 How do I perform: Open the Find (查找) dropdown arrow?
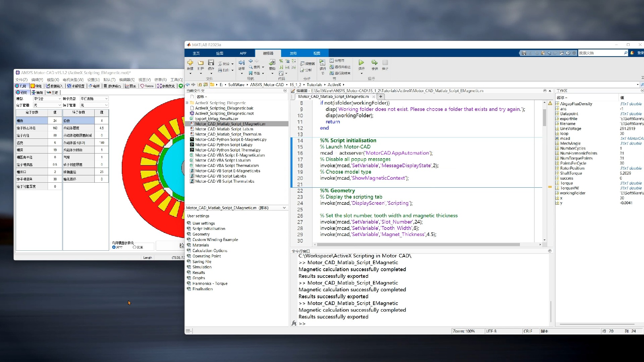pos(263,67)
